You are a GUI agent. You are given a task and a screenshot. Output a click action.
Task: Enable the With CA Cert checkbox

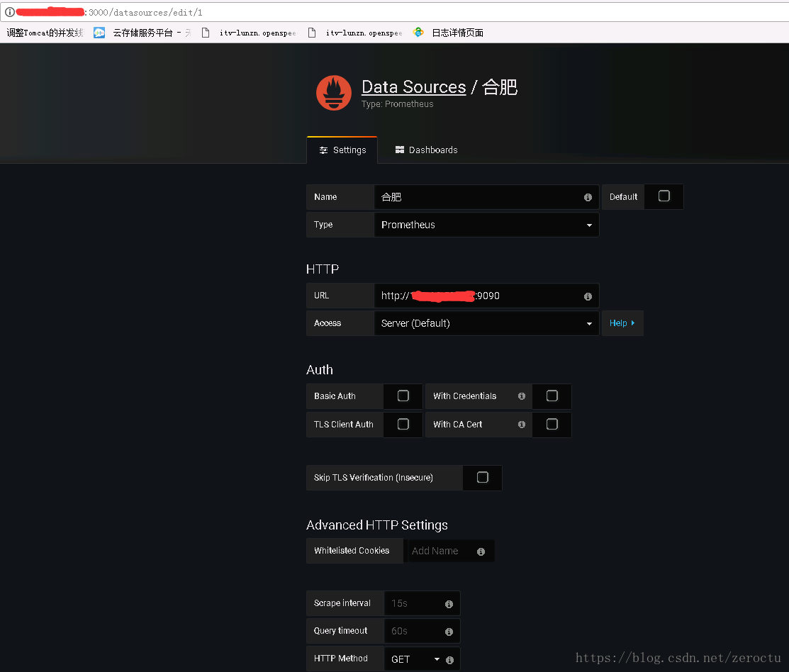552,424
